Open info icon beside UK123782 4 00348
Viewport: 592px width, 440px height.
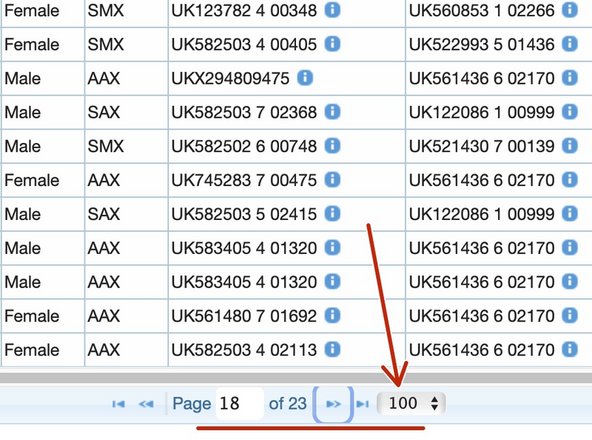tap(333, 10)
